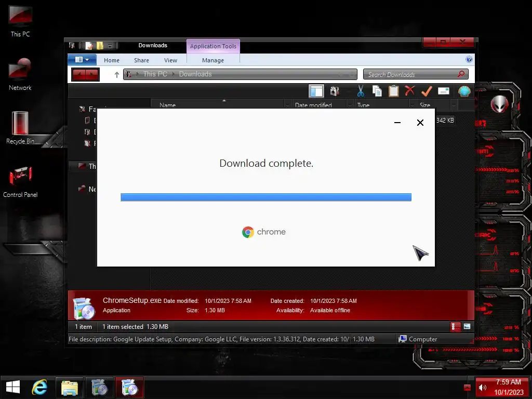Click the 342 KB size cell

click(x=445, y=120)
